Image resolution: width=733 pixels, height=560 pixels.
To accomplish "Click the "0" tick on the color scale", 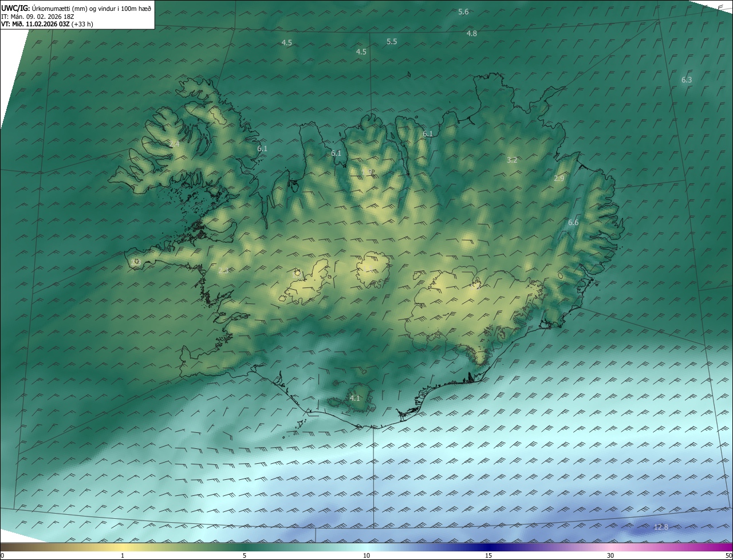I will click(2, 555).
